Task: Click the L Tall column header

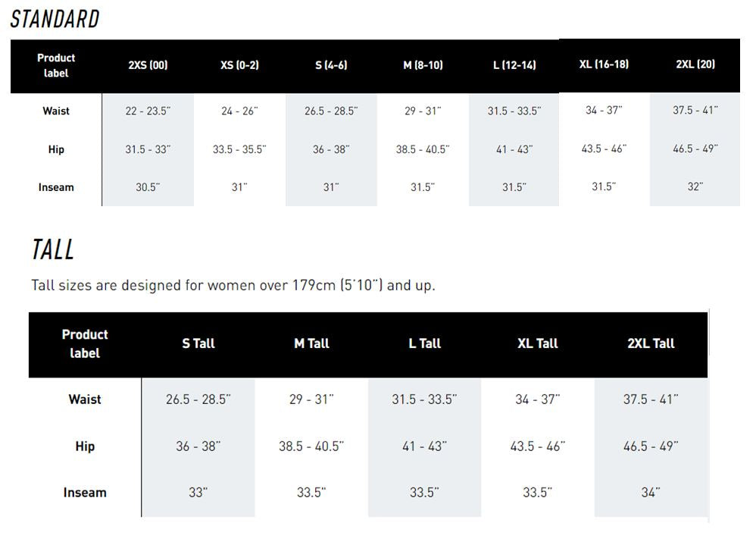Action: [x=424, y=343]
